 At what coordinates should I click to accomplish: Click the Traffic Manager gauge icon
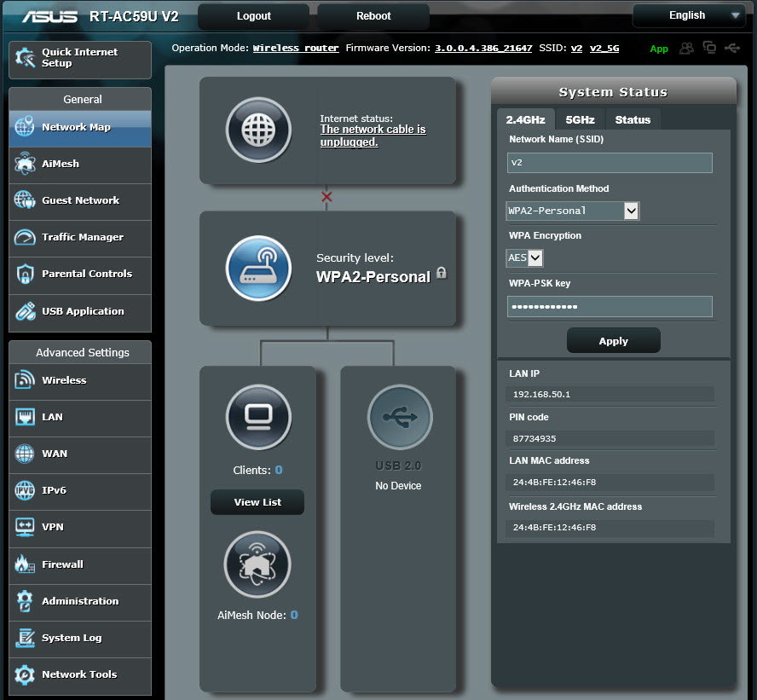pos(25,237)
